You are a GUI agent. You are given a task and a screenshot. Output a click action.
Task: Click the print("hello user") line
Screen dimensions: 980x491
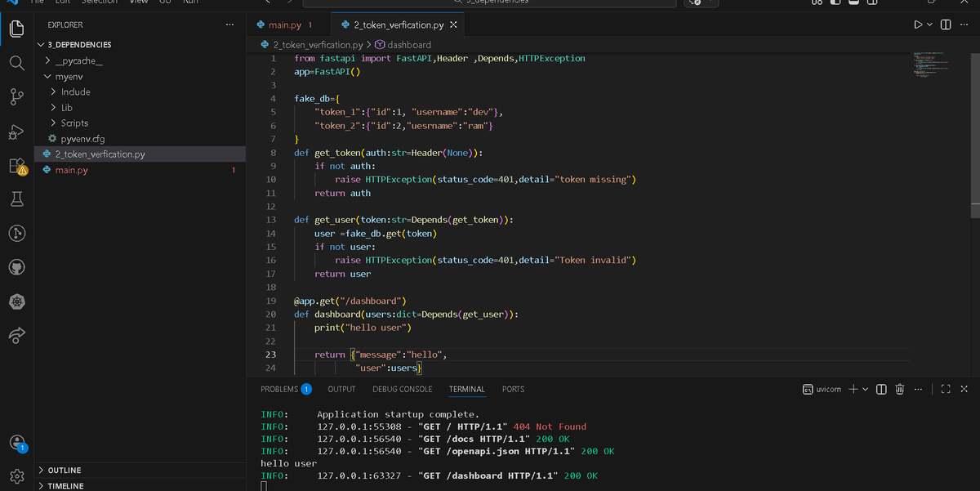pyautogui.click(x=363, y=328)
